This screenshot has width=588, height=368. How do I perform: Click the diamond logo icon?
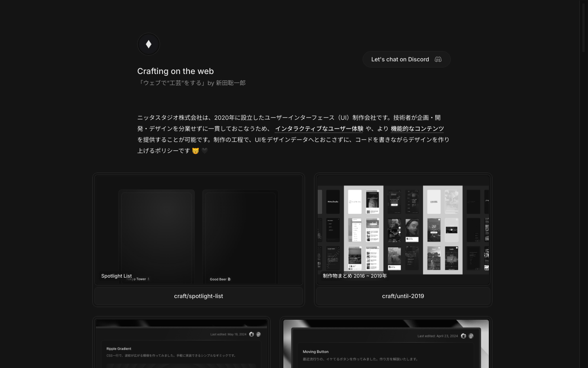pos(149,44)
